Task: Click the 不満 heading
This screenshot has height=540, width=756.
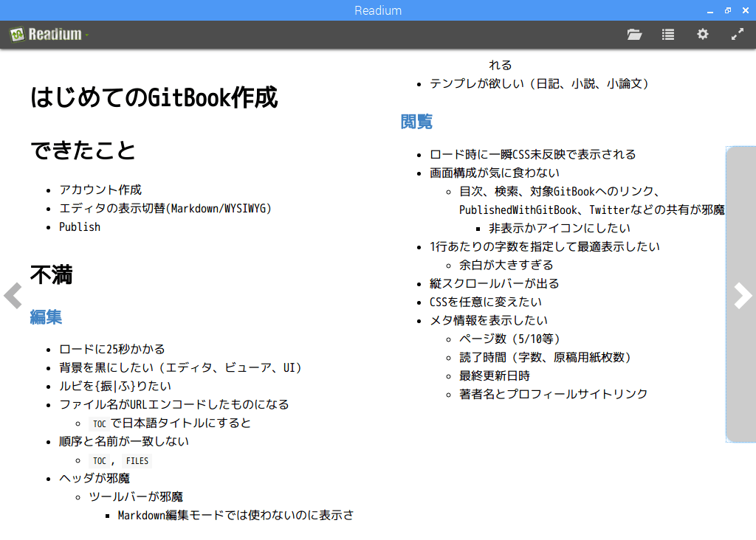Action: tap(51, 274)
